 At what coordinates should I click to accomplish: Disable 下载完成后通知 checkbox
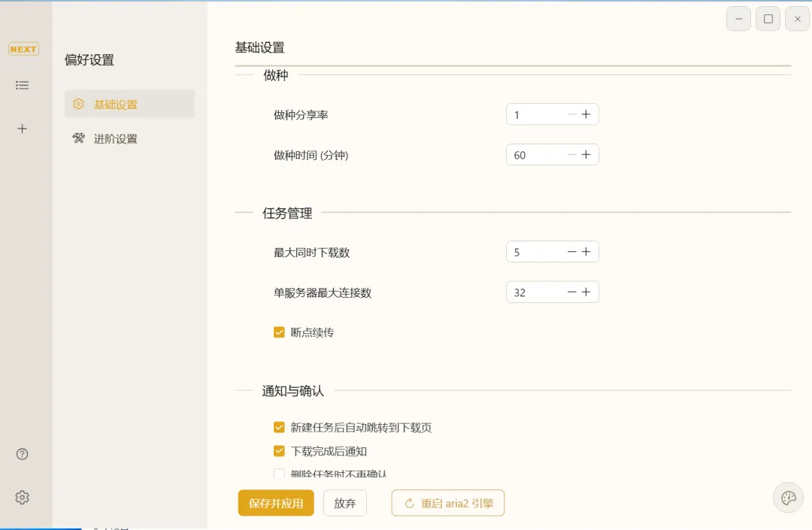(x=279, y=452)
